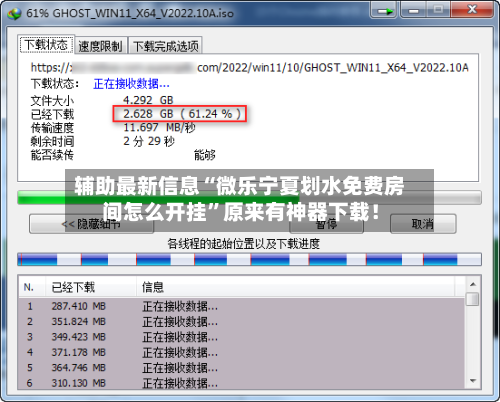Image resolution: width=500 pixels, height=402 pixels.
Task: Click the resume capability value 能够
Action: tap(205, 155)
